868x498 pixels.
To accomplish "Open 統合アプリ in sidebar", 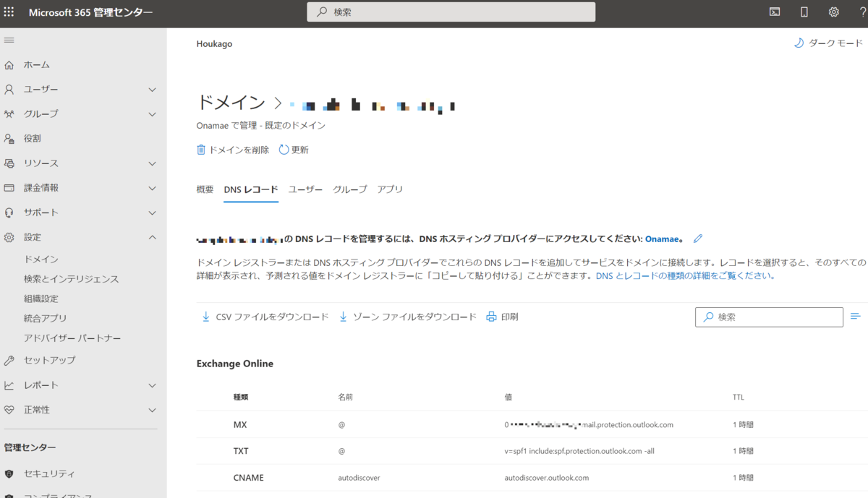I will (46, 318).
